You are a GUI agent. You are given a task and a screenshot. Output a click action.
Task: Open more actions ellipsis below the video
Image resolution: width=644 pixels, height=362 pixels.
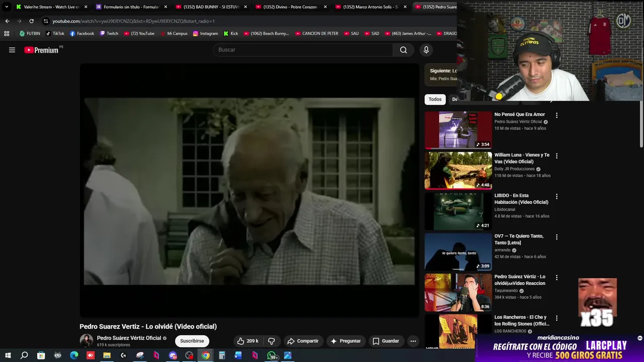click(413, 341)
